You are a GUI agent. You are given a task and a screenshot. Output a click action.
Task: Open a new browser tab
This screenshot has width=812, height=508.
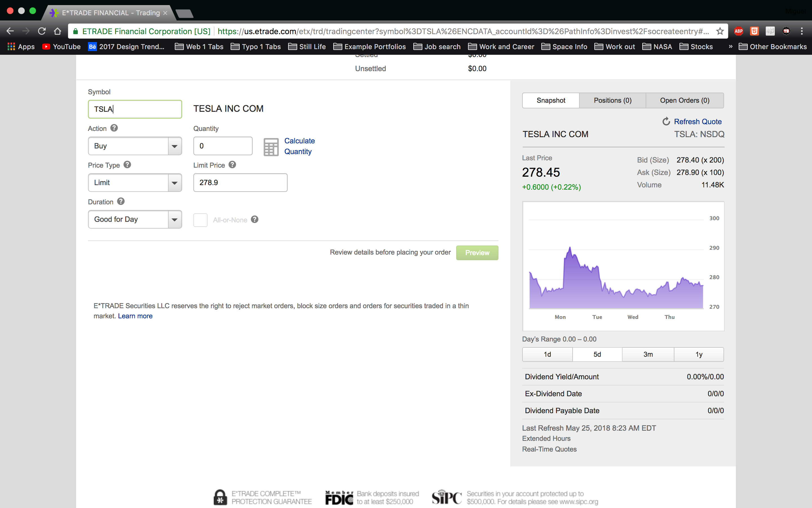pos(184,14)
